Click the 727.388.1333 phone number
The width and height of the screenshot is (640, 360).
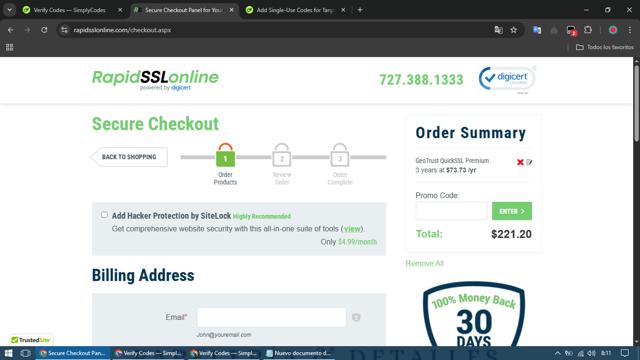coord(421,80)
